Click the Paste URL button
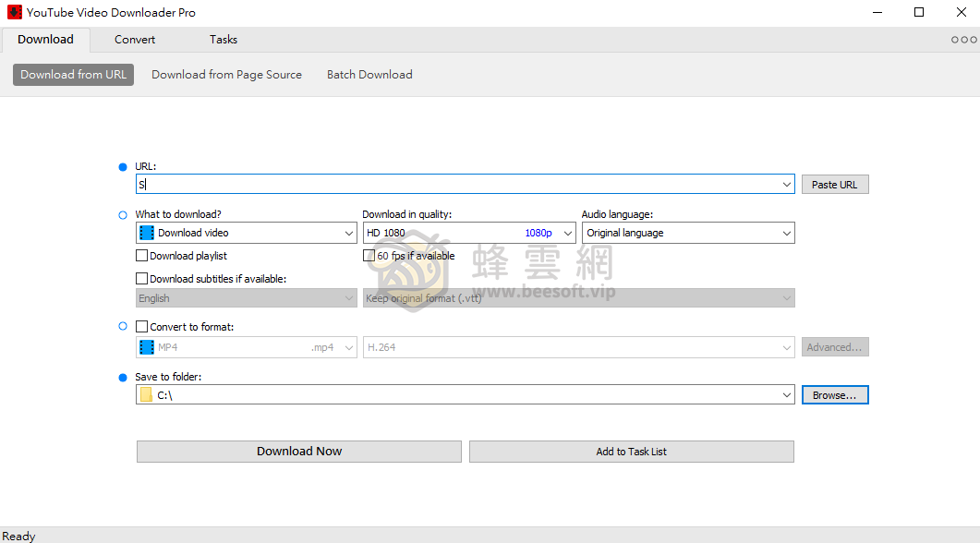This screenshot has height=543, width=980. pos(835,185)
